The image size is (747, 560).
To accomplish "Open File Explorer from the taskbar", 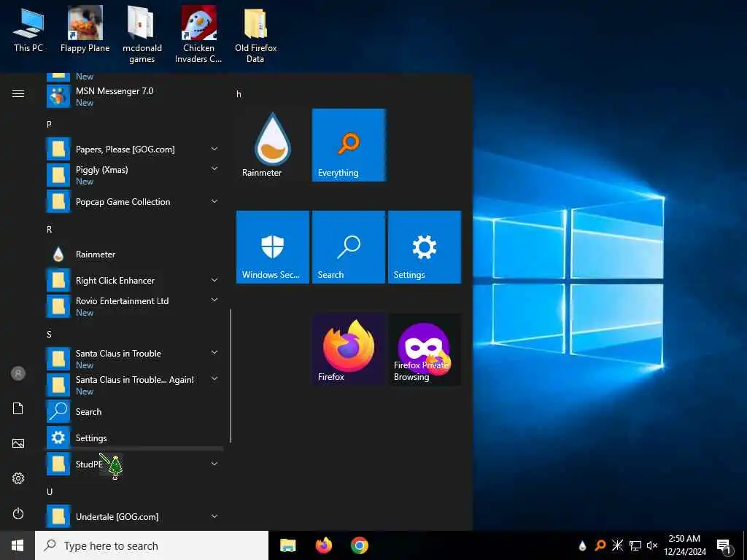I will click(287, 545).
